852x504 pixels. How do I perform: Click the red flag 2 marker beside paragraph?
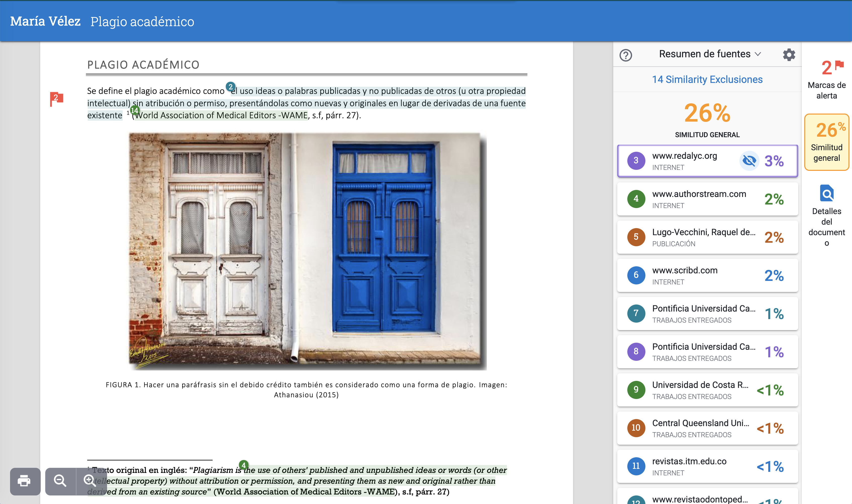coord(56,98)
